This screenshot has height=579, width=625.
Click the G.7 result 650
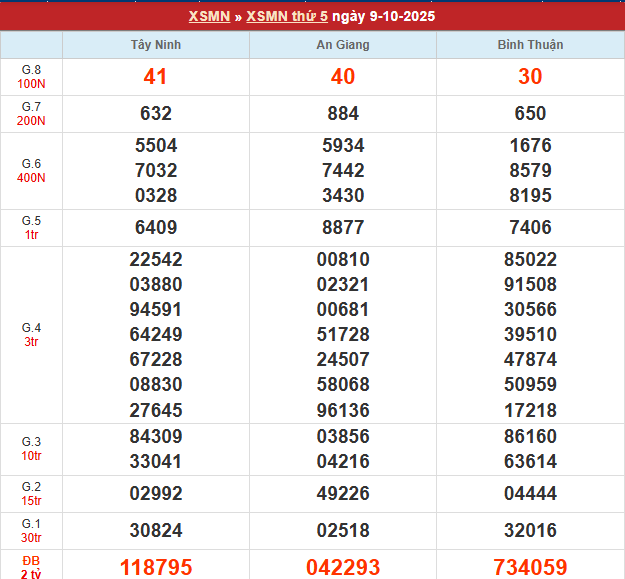[x=530, y=114]
